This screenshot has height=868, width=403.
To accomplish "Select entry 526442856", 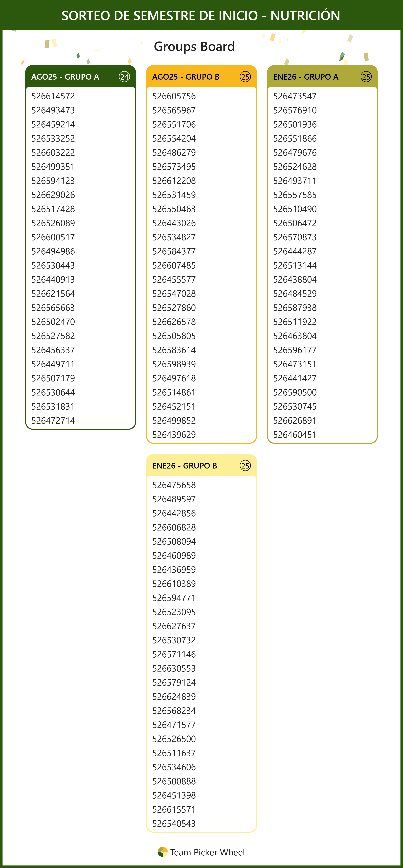I will (174, 513).
